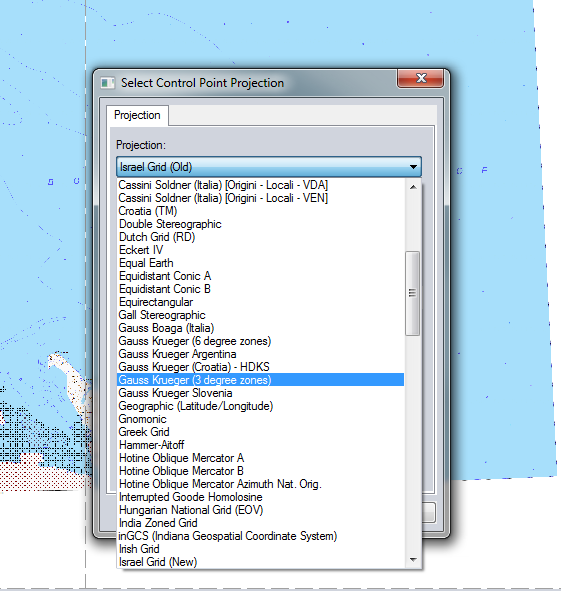Collapse the Israel Grid (Old) combo box arrow

(x=413, y=167)
